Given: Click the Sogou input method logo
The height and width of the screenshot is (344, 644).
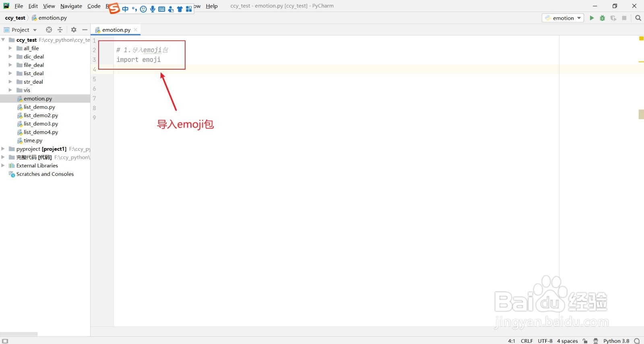Looking at the screenshot, I should pos(114,8).
